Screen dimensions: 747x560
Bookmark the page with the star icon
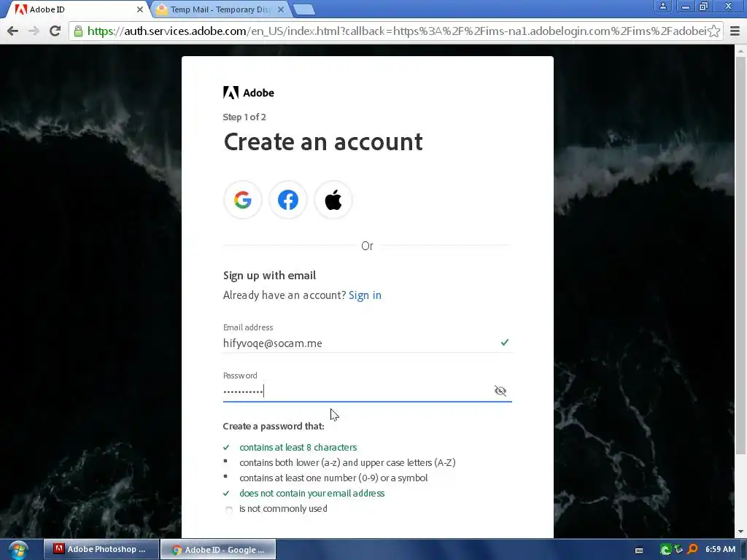pos(713,31)
